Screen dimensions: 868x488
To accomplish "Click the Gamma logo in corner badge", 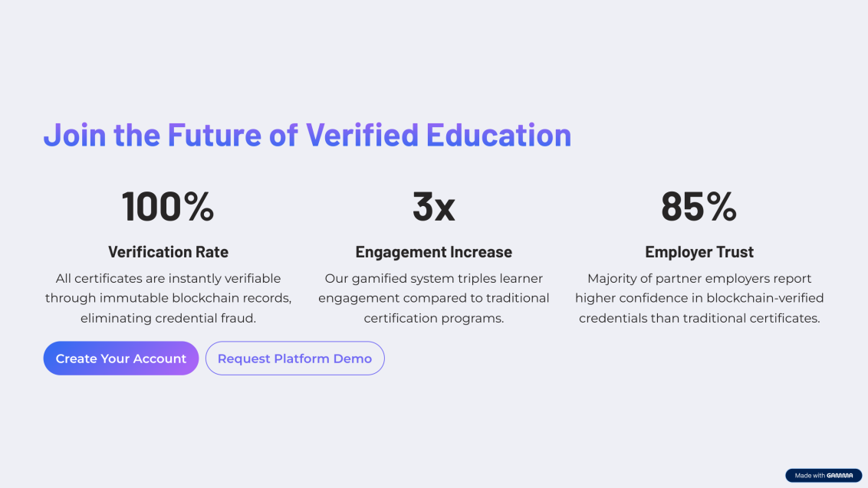I will 840,475.
